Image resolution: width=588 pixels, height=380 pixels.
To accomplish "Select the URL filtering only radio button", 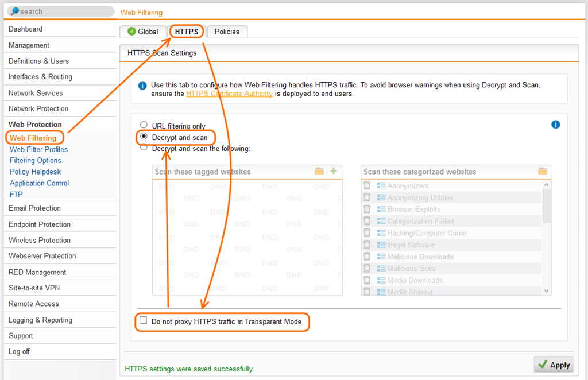I will (x=144, y=125).
